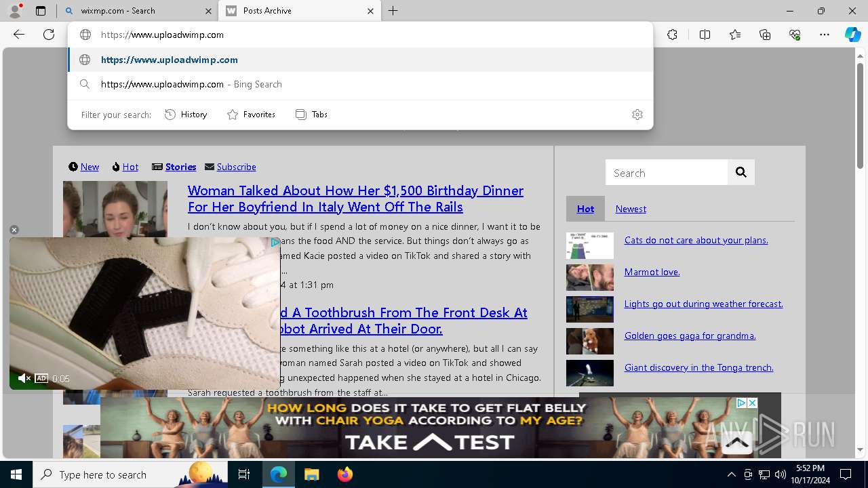Open tab actions menu icon

click(41, 11)
